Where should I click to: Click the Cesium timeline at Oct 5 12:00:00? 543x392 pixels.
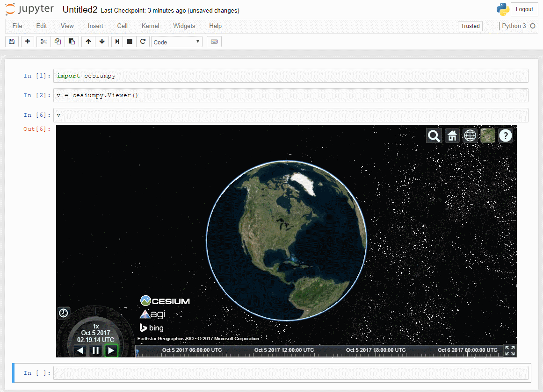pos(283,351)
